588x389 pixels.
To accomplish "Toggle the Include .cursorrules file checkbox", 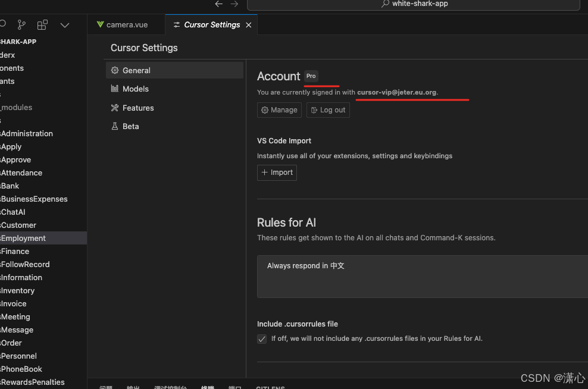I will coord(262,339).
